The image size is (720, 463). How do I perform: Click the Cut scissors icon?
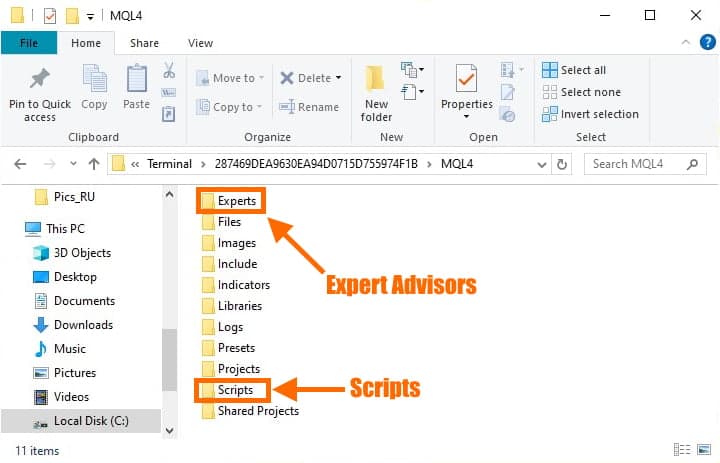169,70
